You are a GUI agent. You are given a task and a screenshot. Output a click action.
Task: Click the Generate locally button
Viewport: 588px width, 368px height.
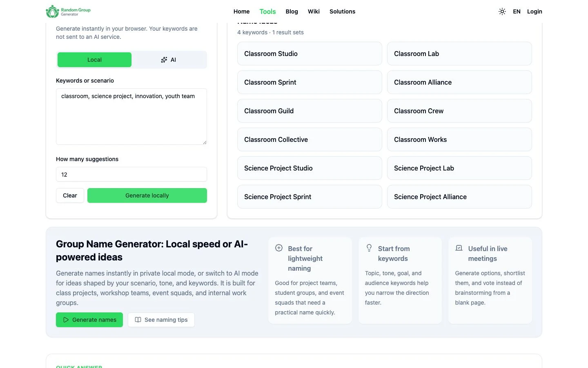pyautogui.click(x=147, y=195)
